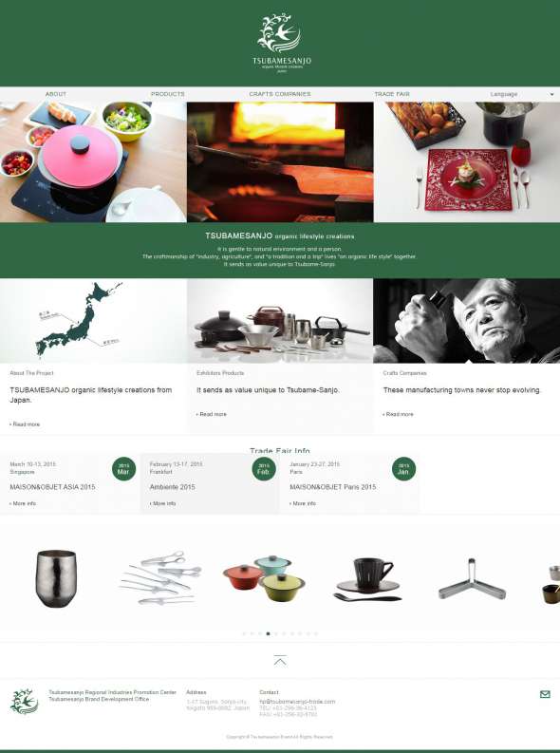This screenshot has height=753, width=560.
Task: Click the contact email address link
Action: (297, 702)
